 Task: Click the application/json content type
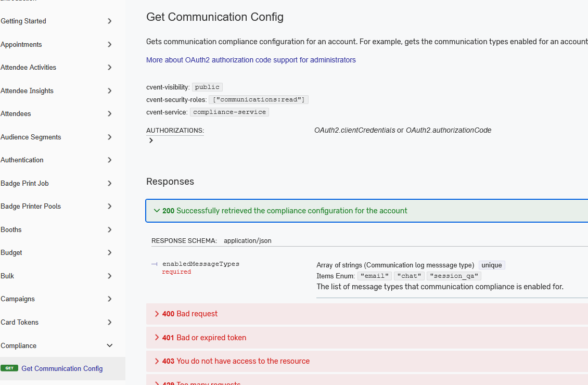click(x=248, y=241)
